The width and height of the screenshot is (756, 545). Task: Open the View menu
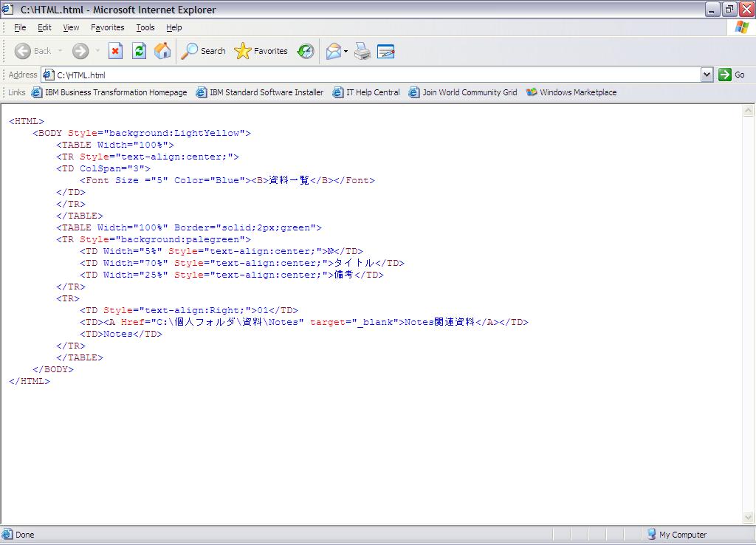pyautogui.click(x=71, y=27)
